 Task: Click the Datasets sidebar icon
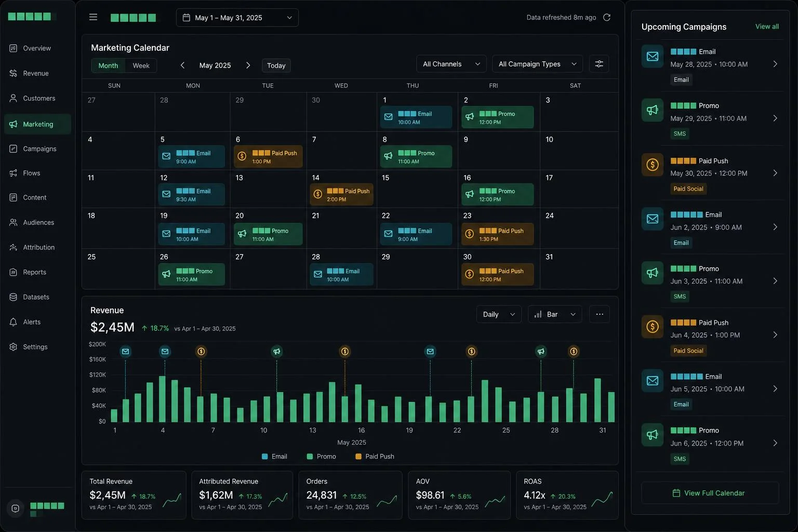pos(14,297)
